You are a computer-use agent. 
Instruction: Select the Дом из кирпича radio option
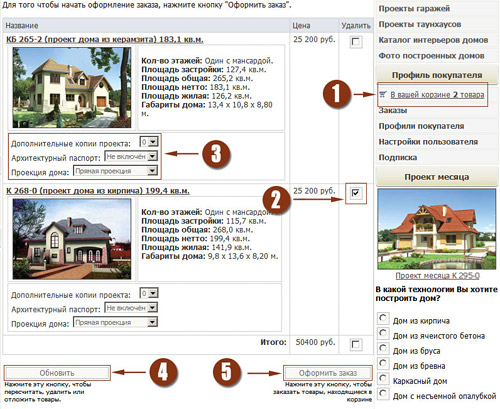383,318
